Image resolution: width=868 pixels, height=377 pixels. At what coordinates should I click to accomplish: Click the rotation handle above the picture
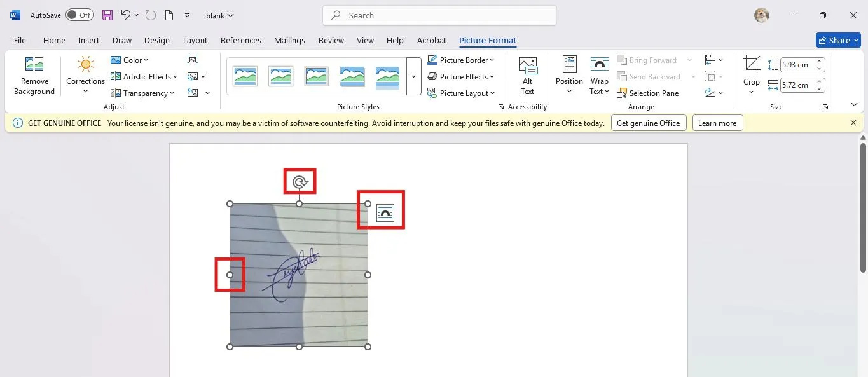pyautogui.click(x=300, y=182)
